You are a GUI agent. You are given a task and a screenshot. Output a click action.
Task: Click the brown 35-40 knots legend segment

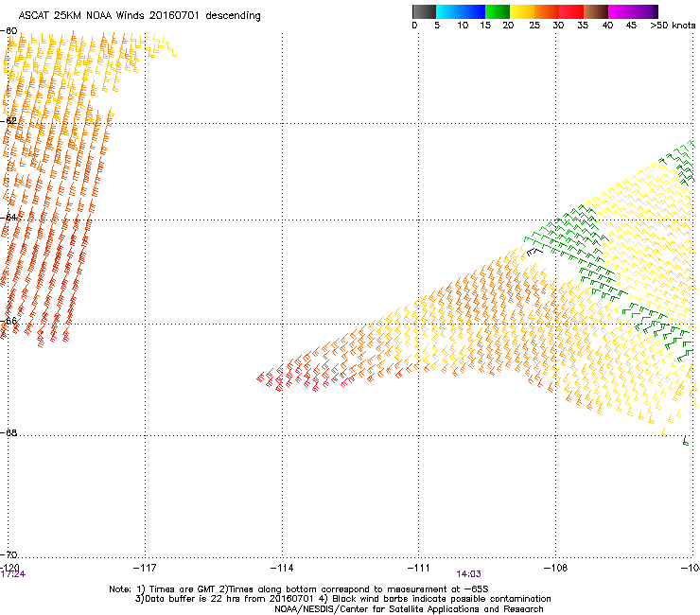[x=596, y=11]
